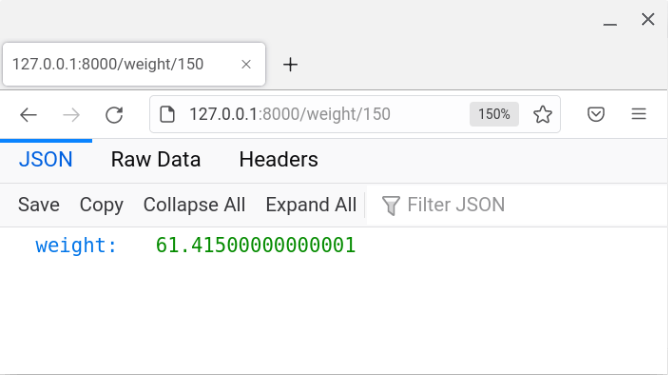Open the Firefox hamburger menu
The image size is (668, 375).
[x=639, y=114]
